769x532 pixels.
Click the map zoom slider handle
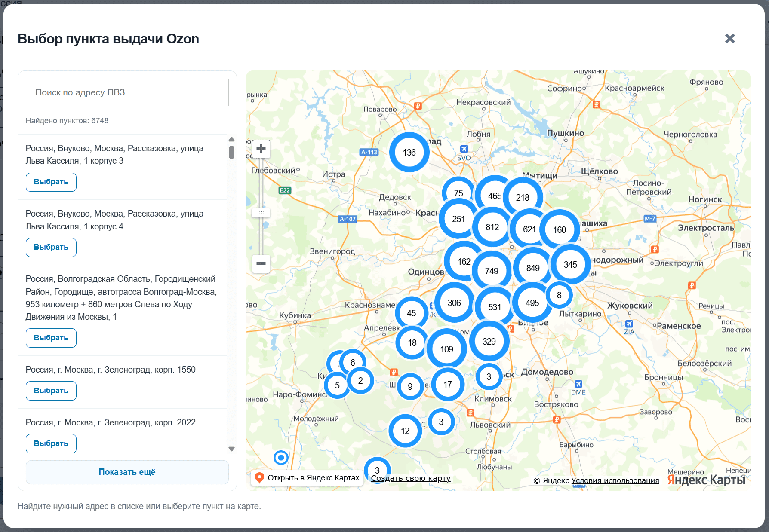pyautogui.click(x=261, y=213)
